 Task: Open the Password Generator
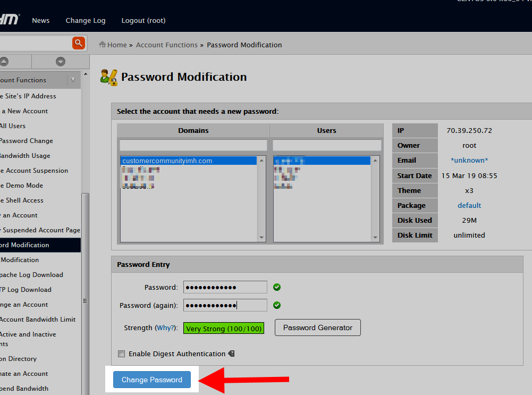tap(318, 327)
